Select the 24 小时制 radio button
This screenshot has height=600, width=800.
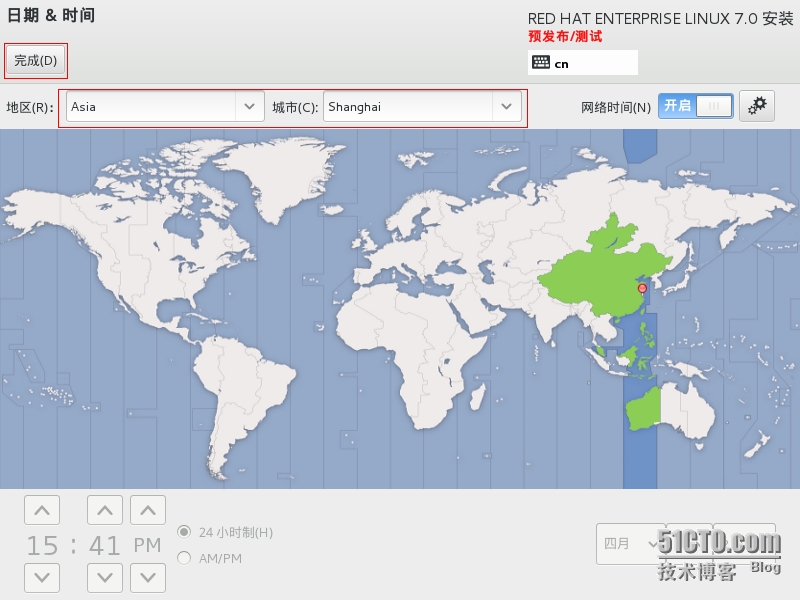click(184, 532)
